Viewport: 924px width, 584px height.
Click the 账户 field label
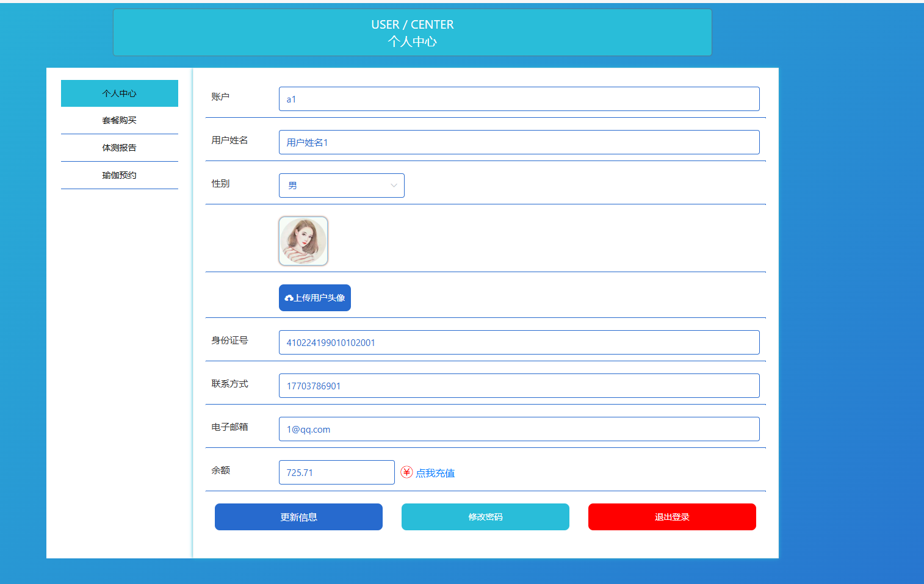[220, 96]
